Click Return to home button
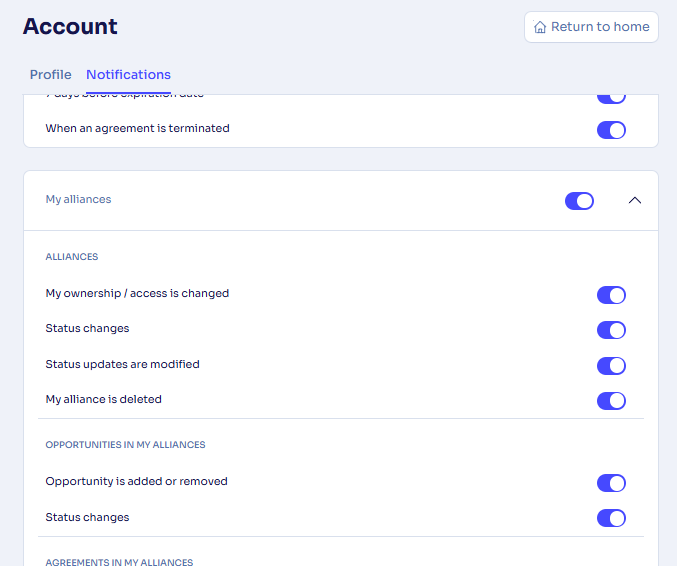 (x=591, y=27)
